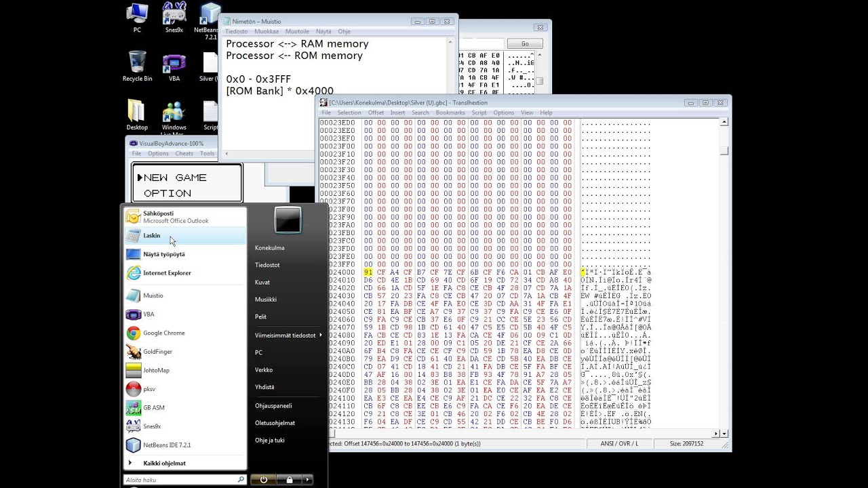Open Google Chrome from Start menu
Image resolution: width=868 pixels, height=488 pixels.
[184, 333]
